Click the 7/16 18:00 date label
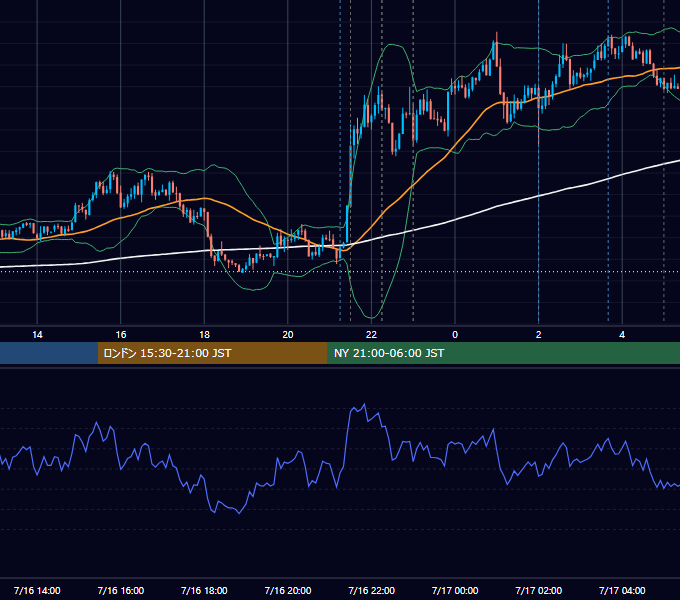 (x=204, y=590)
